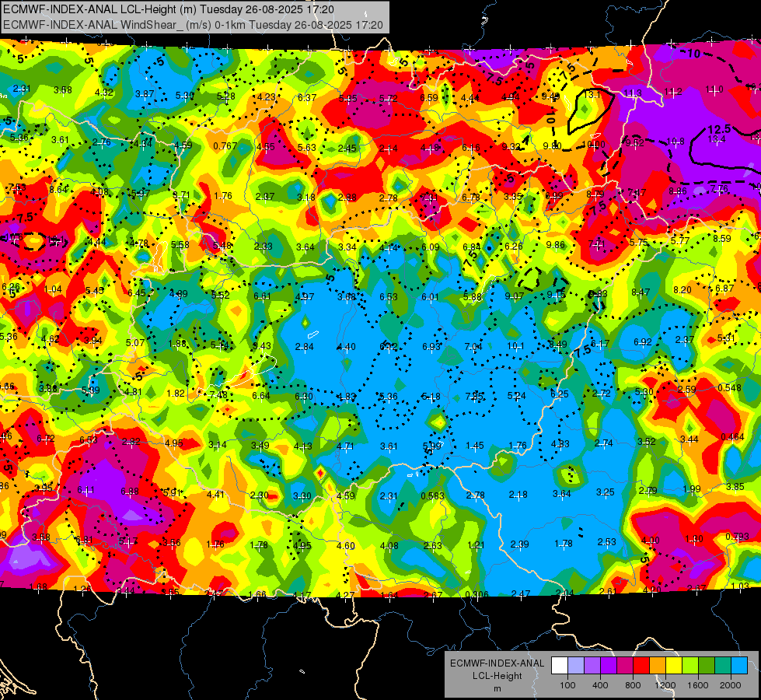Screen dimensions: 761x700
Task: Click the legend unit label m
Action: click(497, 689)
